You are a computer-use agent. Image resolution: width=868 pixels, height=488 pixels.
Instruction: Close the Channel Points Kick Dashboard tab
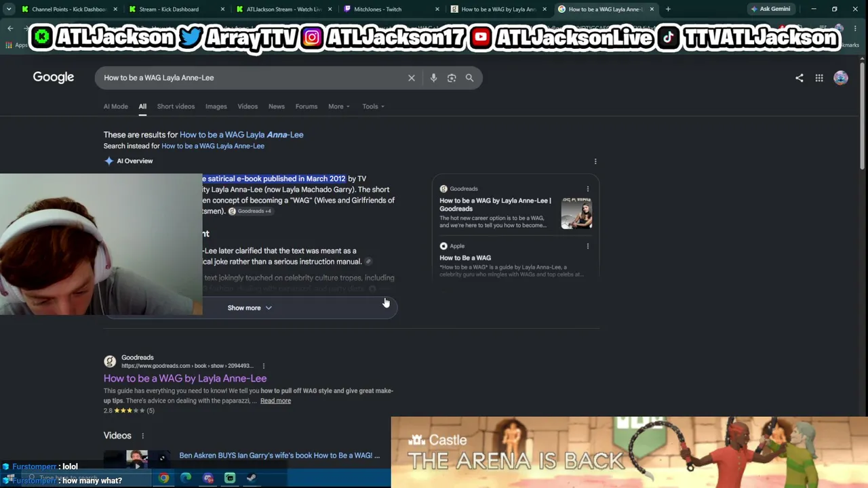click(115, 9)
